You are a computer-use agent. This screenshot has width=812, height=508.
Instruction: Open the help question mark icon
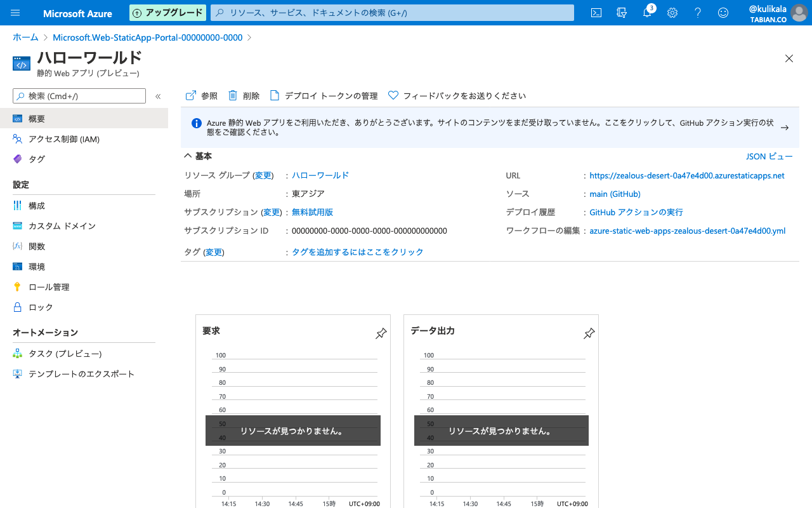(x=698, y=13)
